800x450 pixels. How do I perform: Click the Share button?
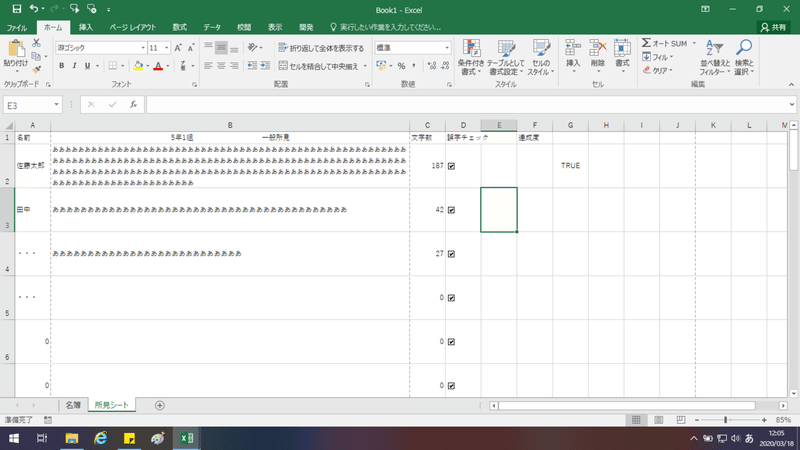(773, 28)
